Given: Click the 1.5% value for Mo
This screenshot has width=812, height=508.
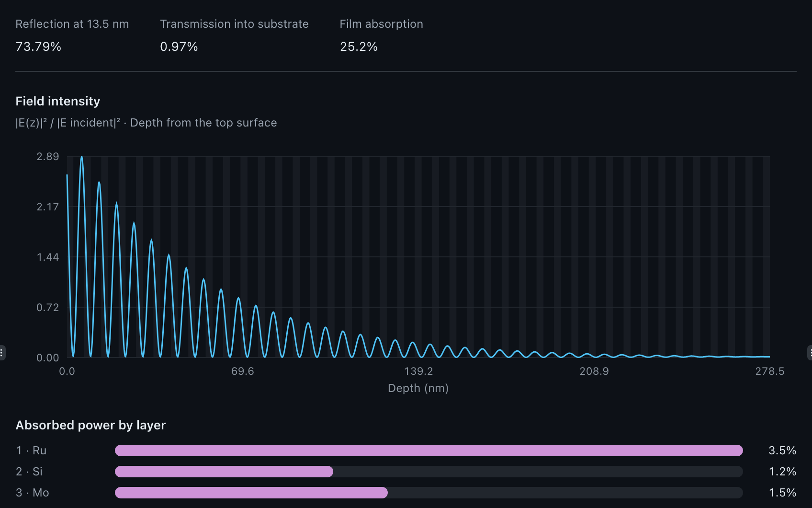Looking at the screenshot, I should 782,493.
